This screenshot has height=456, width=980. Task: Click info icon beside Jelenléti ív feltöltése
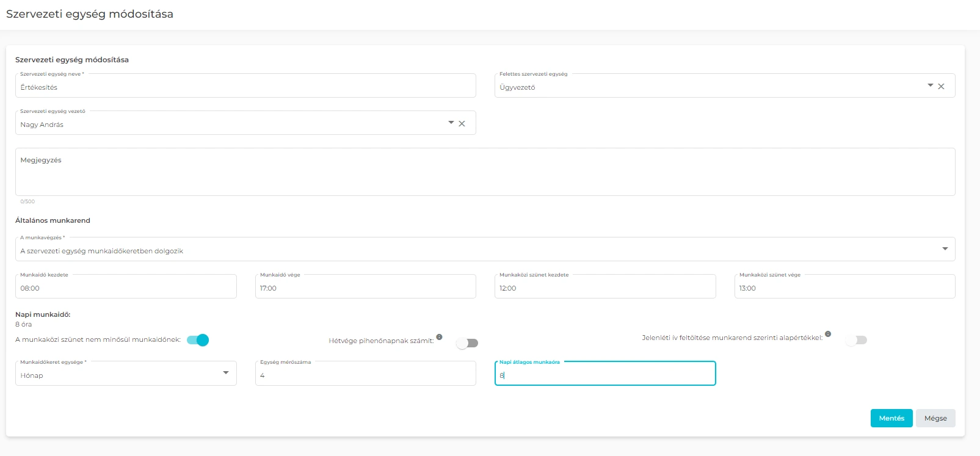point(828,334)
